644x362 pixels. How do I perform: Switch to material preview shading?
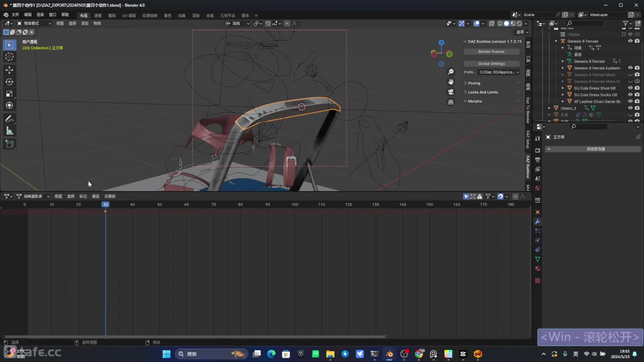(513, 23)
